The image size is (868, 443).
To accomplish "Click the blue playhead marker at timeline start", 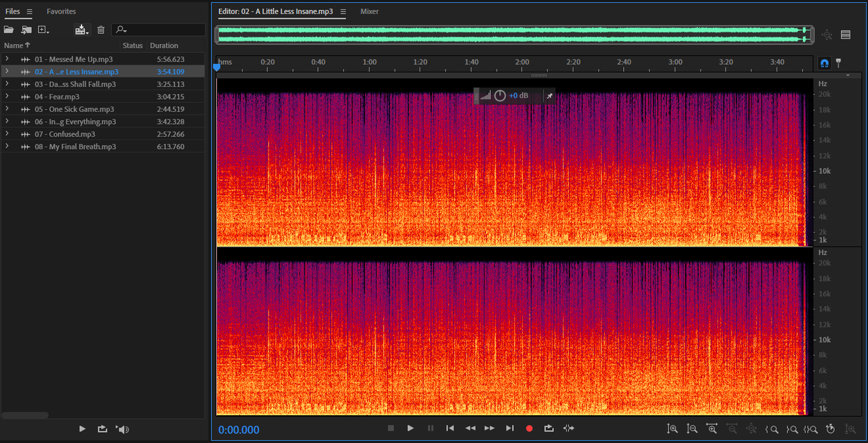I will (217, 67).
